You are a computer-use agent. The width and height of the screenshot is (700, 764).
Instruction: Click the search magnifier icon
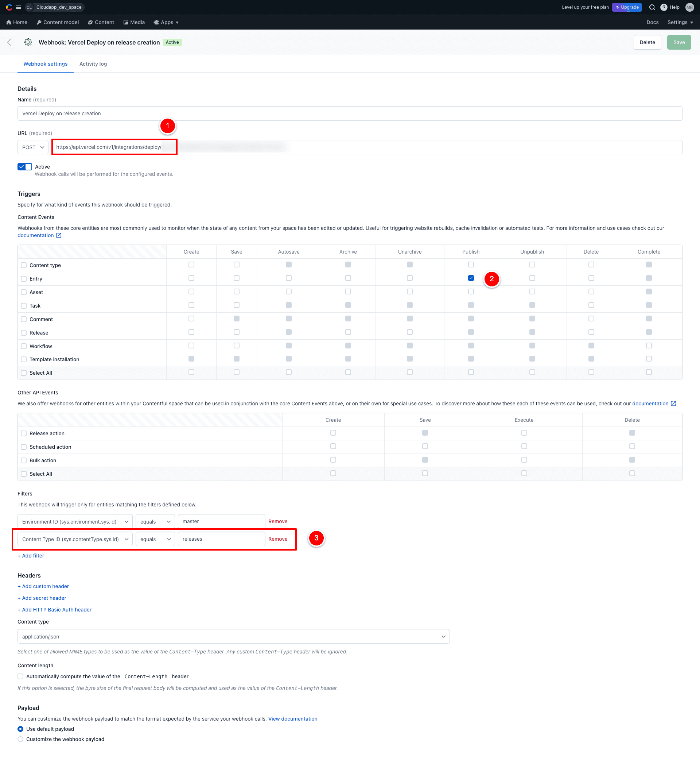[x=652, y=7]
